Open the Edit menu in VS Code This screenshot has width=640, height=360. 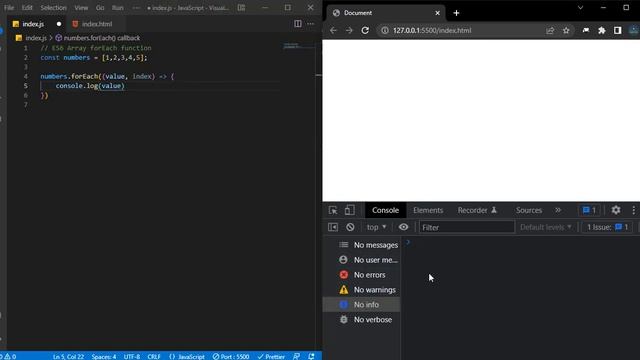coord(27,8)
